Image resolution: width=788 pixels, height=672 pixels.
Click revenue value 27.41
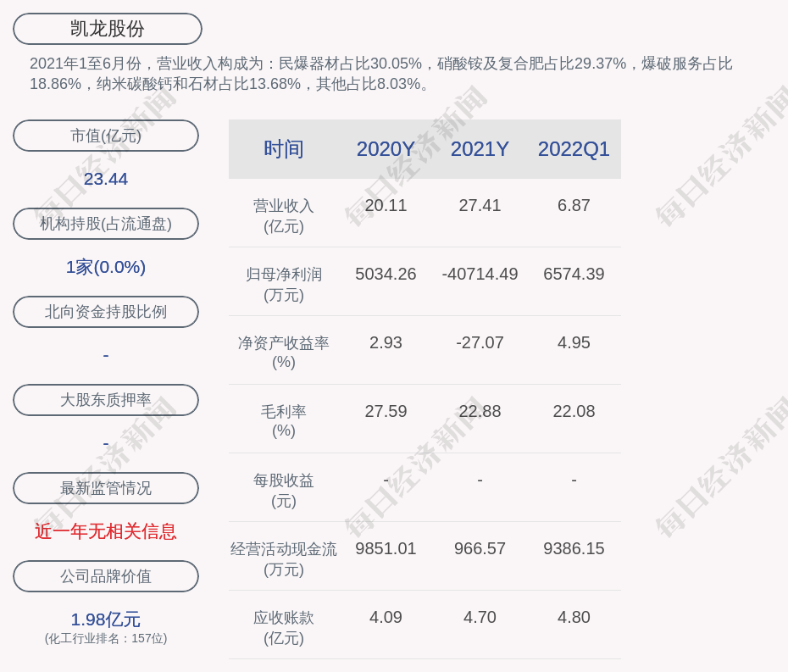click(x=480, y=206)
